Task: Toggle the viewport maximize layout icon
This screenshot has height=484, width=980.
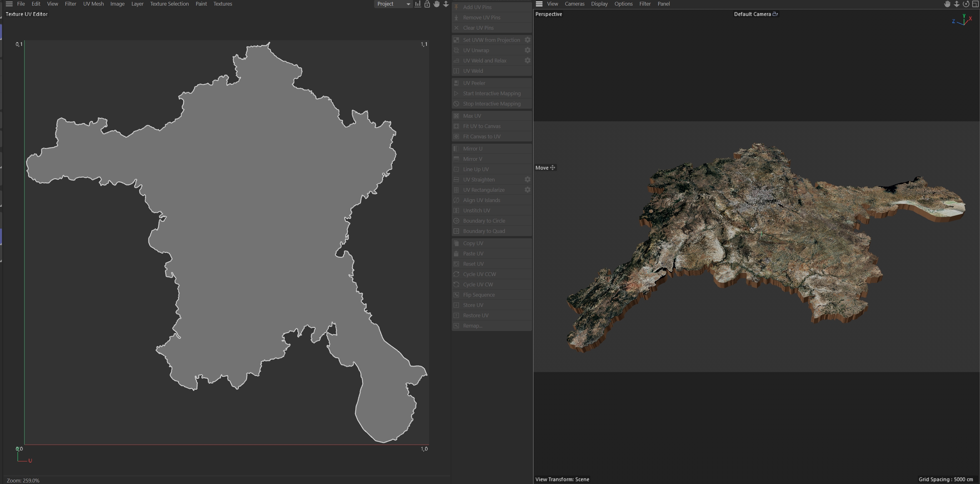Action: pyautogui.click(x=975, y=4)
